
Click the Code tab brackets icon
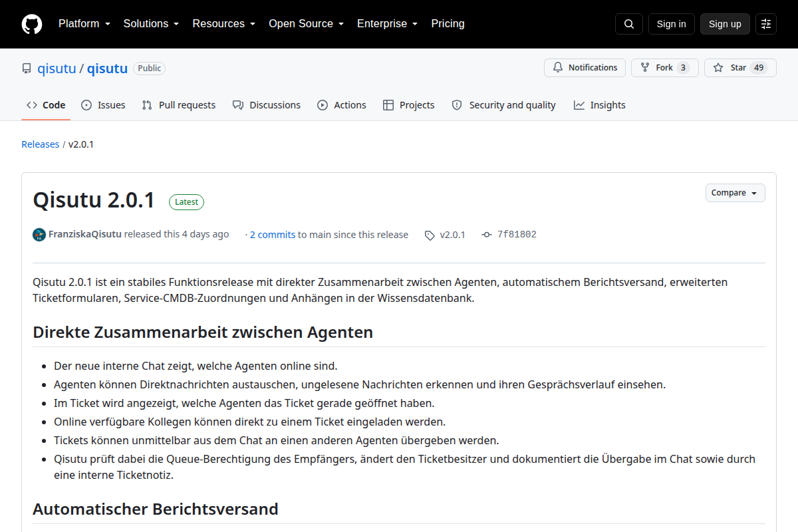[32, 105]
